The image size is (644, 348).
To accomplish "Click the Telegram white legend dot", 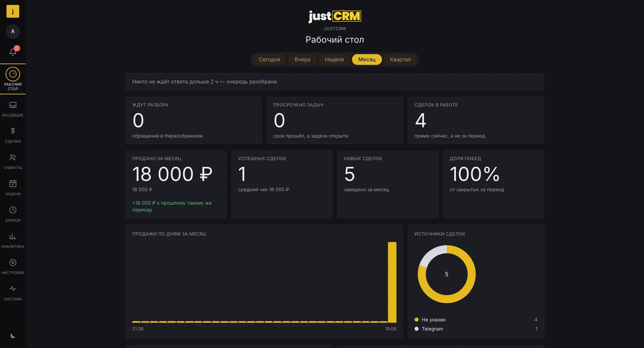I will tap(416, 329).
